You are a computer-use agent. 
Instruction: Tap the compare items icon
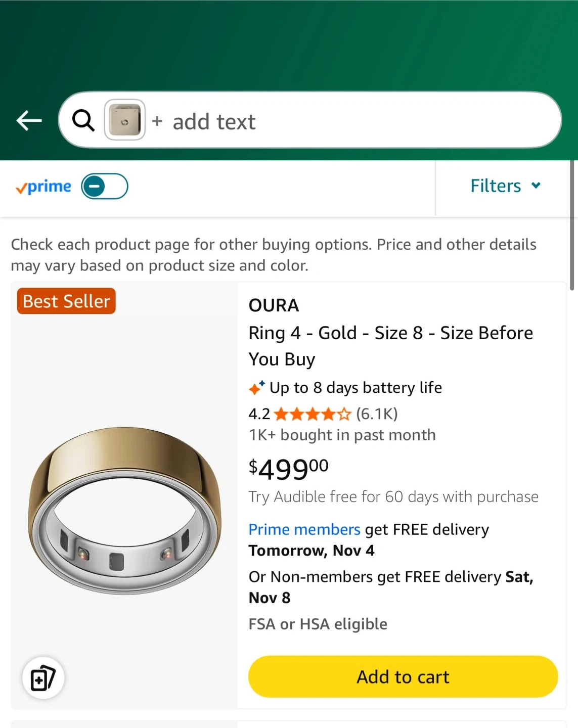43,678
